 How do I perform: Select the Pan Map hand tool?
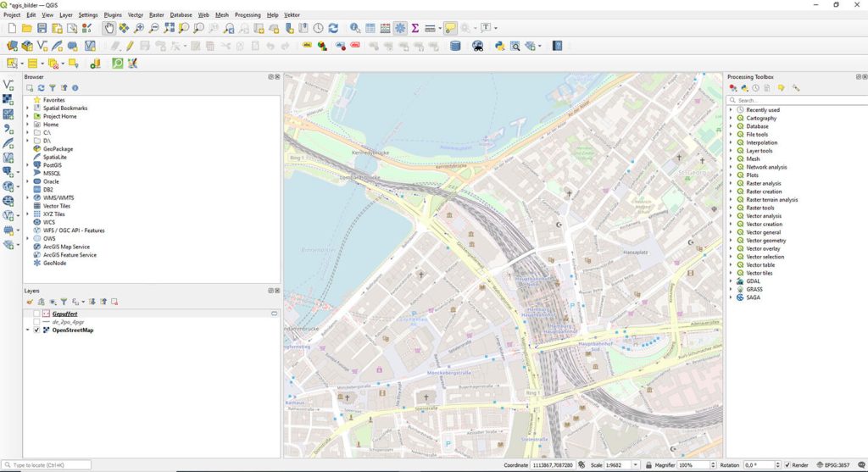coord(109,28)
